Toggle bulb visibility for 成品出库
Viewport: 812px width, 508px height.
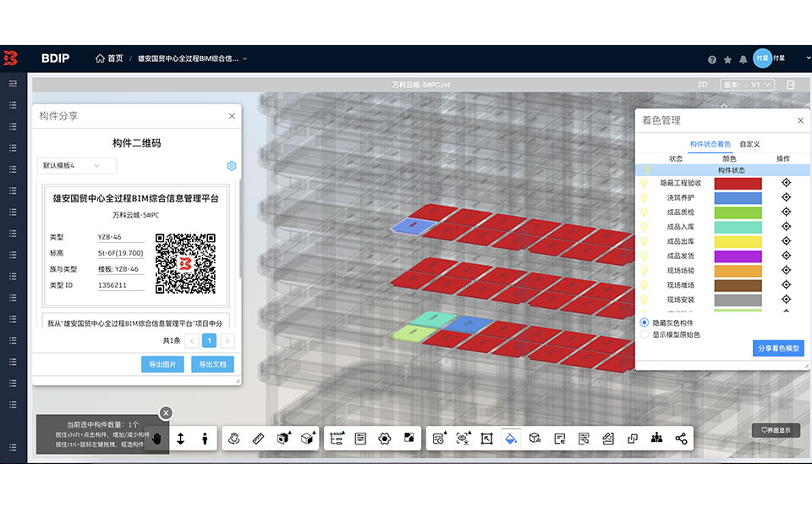[645, 241]
